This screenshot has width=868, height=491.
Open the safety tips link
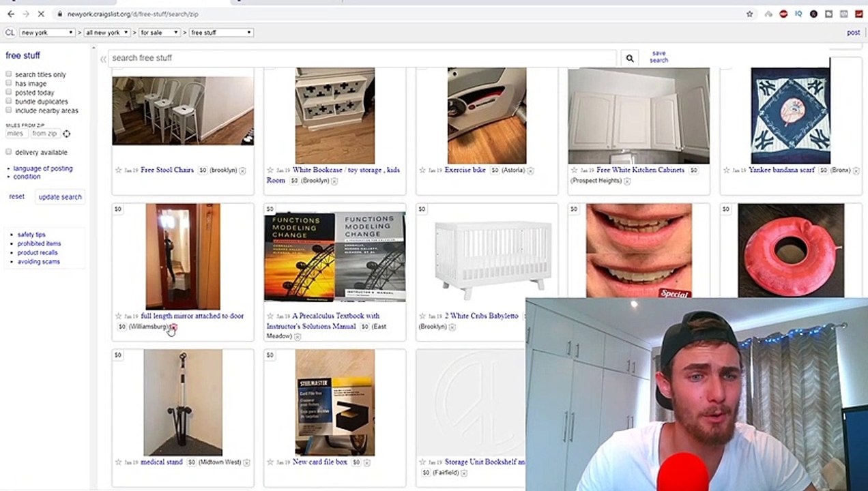31,235
